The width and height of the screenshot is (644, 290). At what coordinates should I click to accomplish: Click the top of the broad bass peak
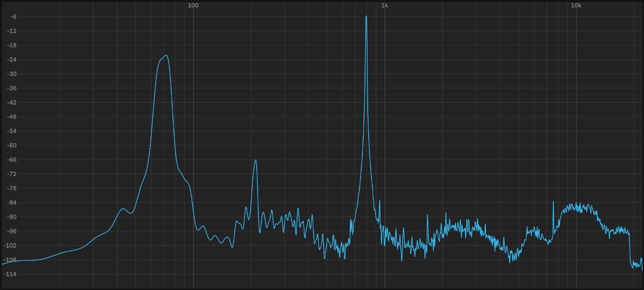coord(166,56)
